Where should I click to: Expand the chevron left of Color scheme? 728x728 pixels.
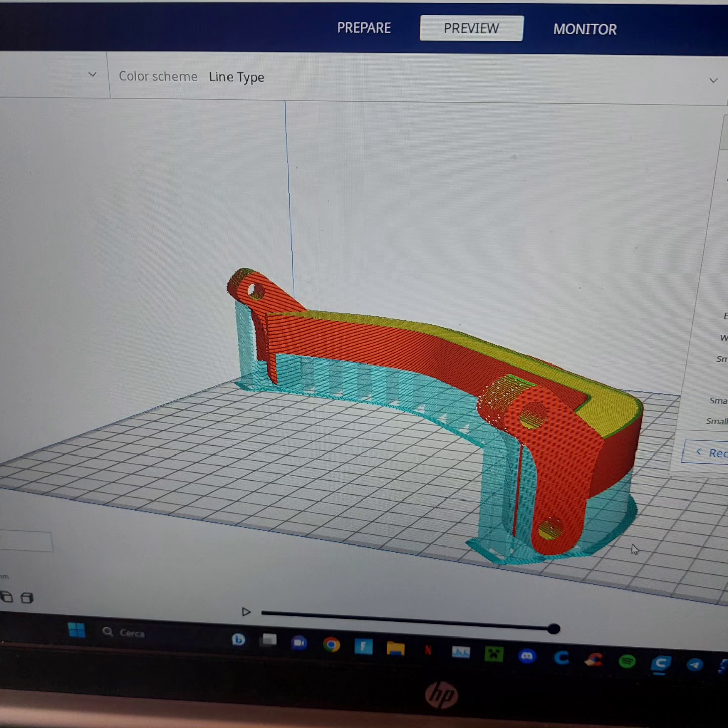tap(93, 75)
